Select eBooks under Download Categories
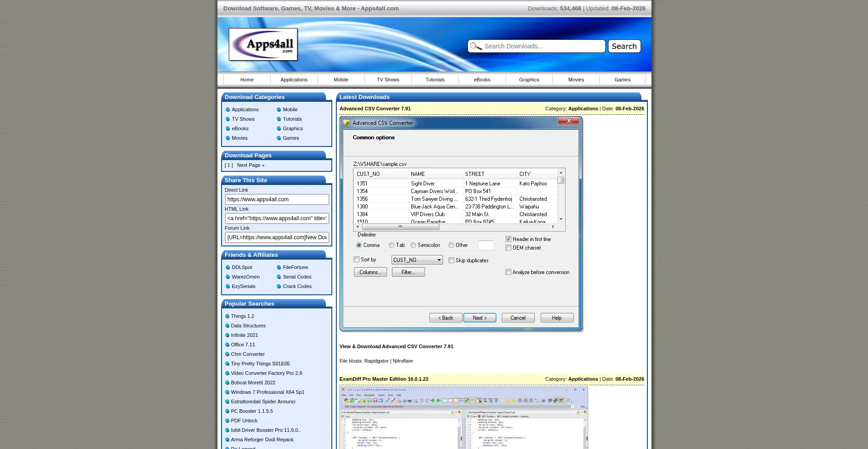This screenshot has width=868, height=449. click(240, 128)
